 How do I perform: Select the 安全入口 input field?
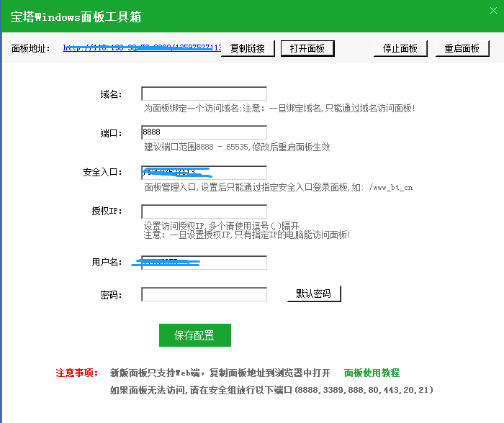204,173
